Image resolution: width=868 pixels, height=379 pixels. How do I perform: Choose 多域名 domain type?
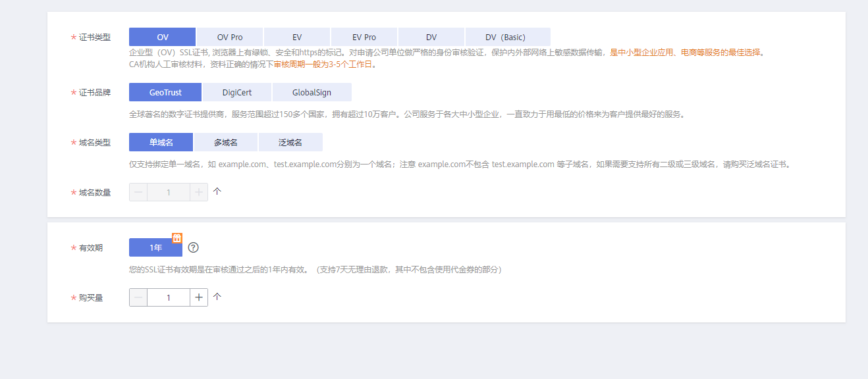click(226, 142)
